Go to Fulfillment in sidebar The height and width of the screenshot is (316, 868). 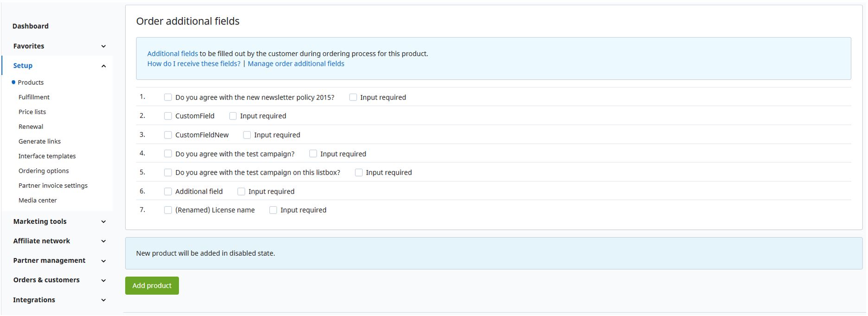click(34, 97)
